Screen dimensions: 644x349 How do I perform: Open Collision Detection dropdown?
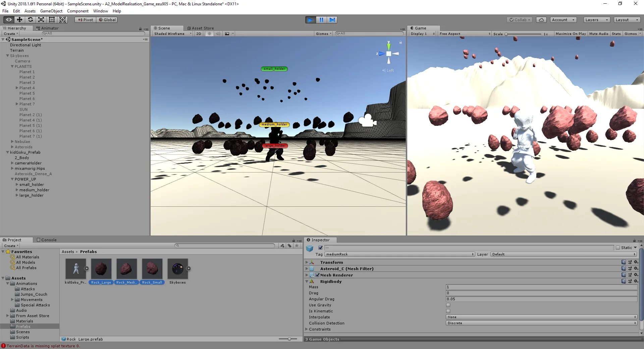[541, 323]
